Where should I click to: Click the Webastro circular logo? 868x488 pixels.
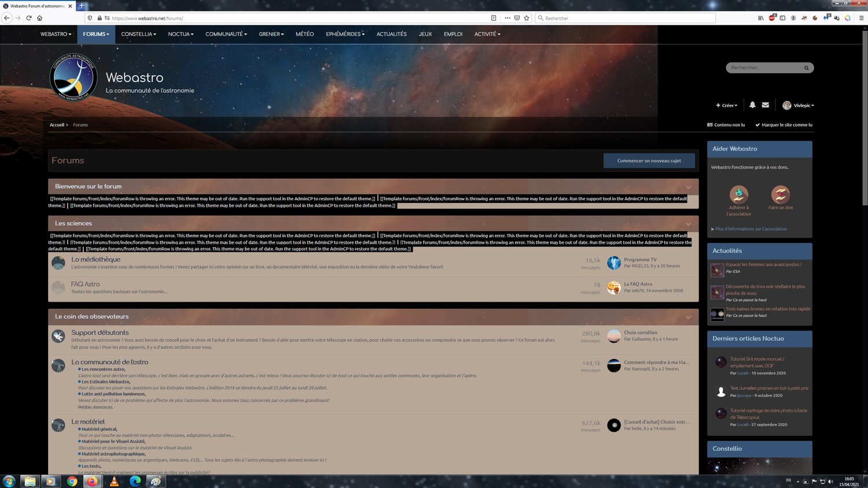pos(73,78)
